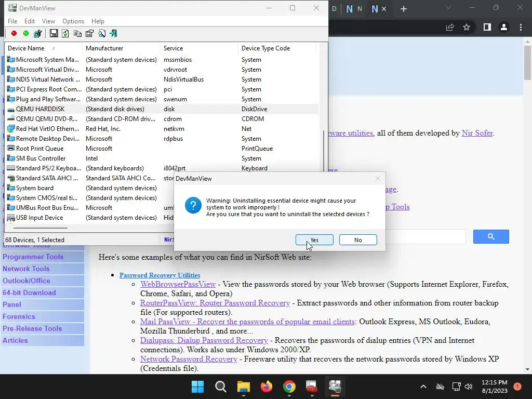This screenshot has width=532, height=399.
Task: Click the Microsoft Virtual Drive row icon
Action: (x=11, y=69)
